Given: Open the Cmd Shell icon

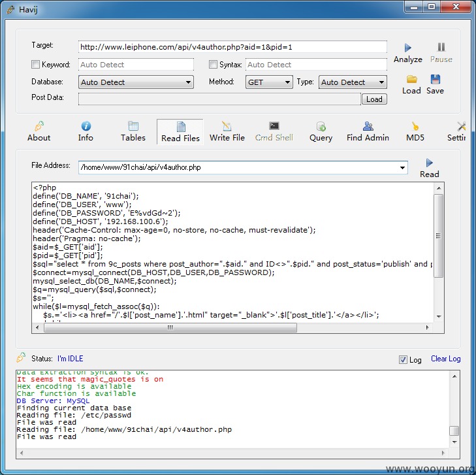Looking at the screenshot, I should click(x=274, y=125).
